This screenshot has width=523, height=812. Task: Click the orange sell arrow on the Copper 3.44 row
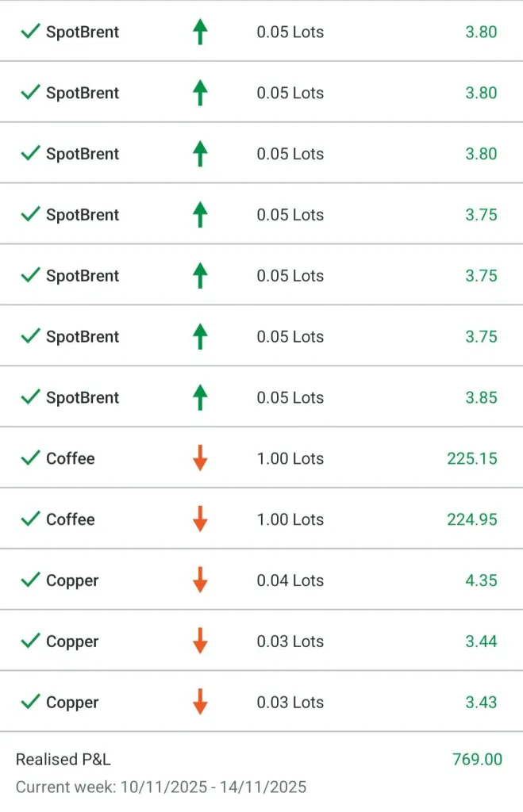200,641
